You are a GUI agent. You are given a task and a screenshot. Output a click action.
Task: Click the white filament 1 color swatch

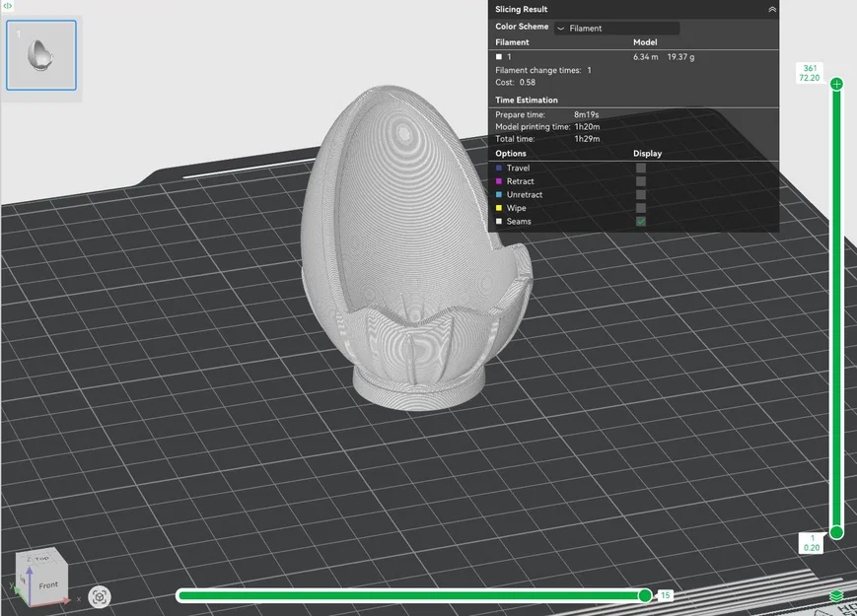498,57
